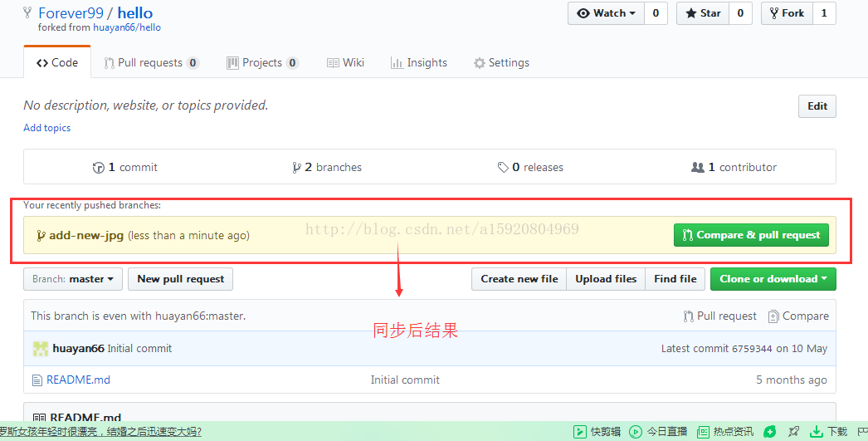
Task: Click the rocket accelerator icon in status bar
Action: click(x=794, y=431)
